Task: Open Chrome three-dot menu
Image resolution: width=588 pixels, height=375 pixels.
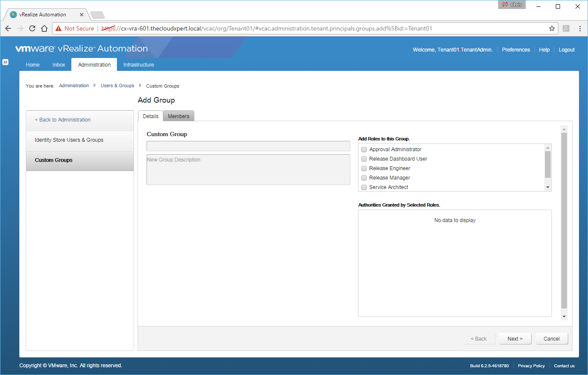Action: click(580, 28)
